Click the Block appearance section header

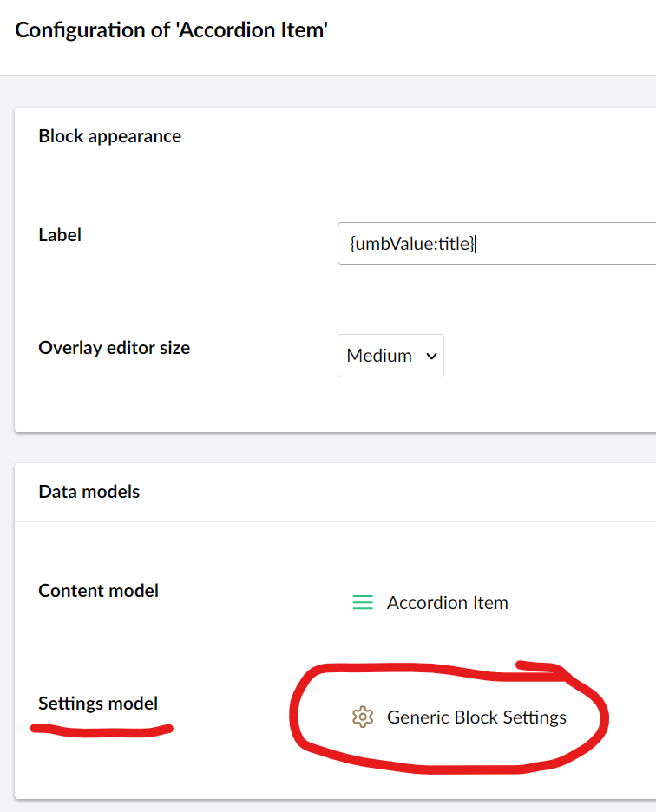[110, 136]
